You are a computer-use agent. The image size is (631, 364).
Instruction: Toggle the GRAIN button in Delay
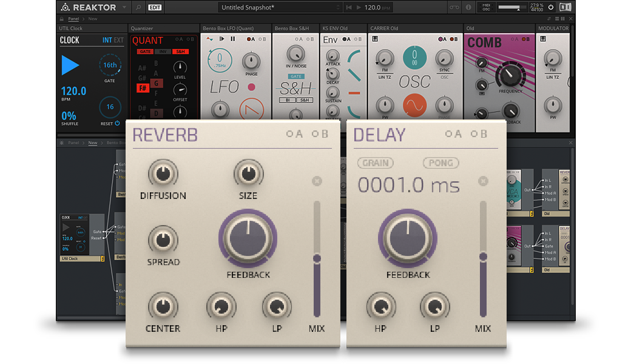(376, 163)
